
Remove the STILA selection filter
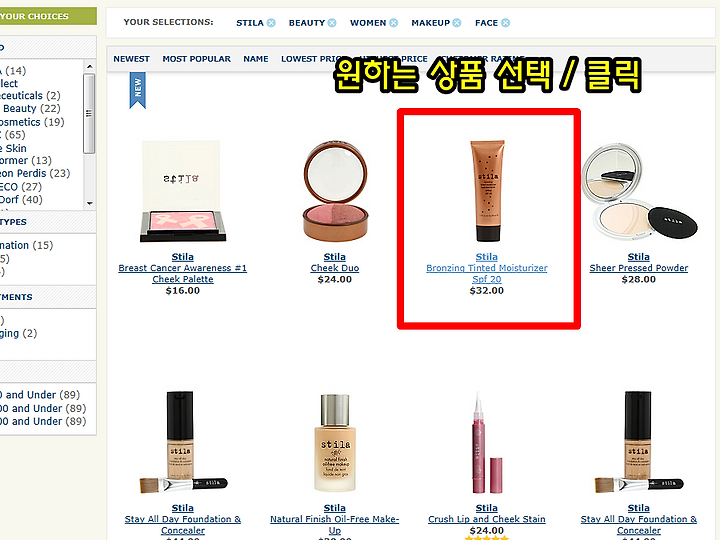point(271,23)
